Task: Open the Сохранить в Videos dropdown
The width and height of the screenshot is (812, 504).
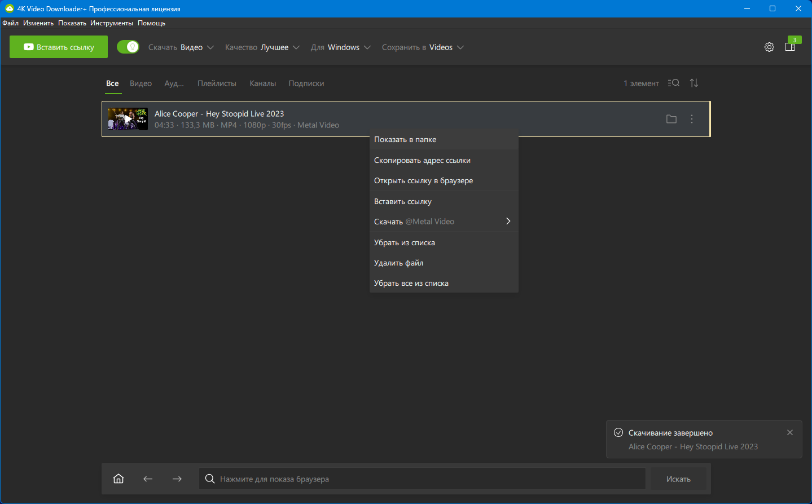Action: pos(423,47)
